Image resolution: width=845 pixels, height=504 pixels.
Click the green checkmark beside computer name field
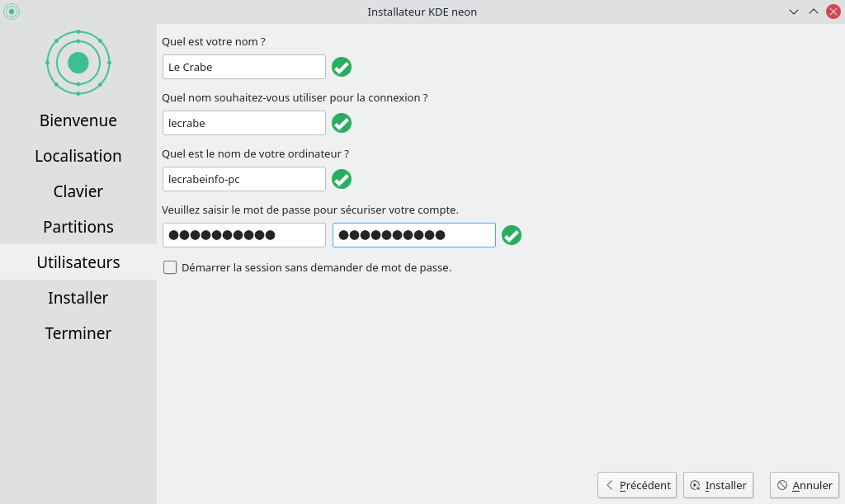(x=342, y=179)
